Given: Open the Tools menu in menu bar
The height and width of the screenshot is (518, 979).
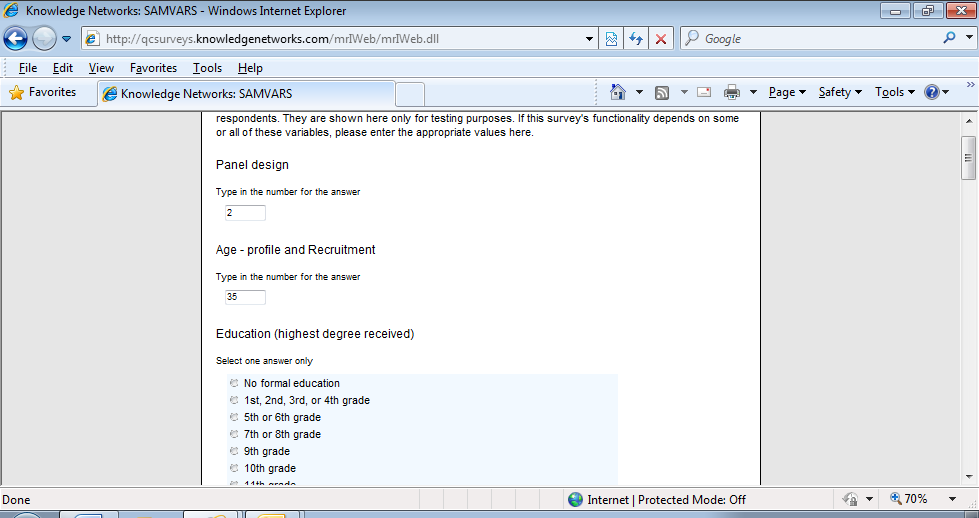Looking at the screenshot, I should pos(207,67).
